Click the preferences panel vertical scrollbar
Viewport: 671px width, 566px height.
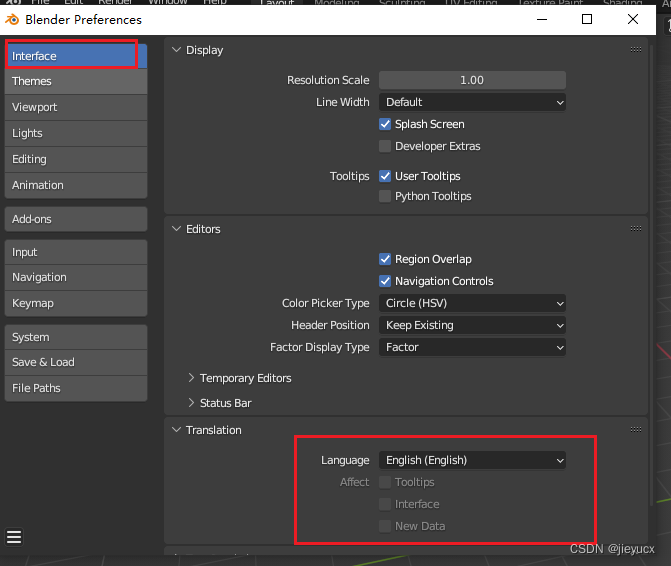(x=651, y=274)
